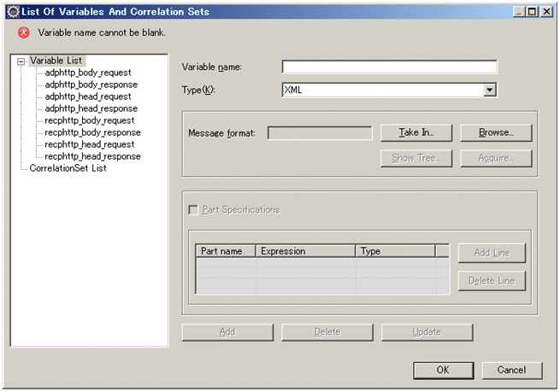Open the Type dropdown list
560x392 pixels.
[x=490, y=89]
